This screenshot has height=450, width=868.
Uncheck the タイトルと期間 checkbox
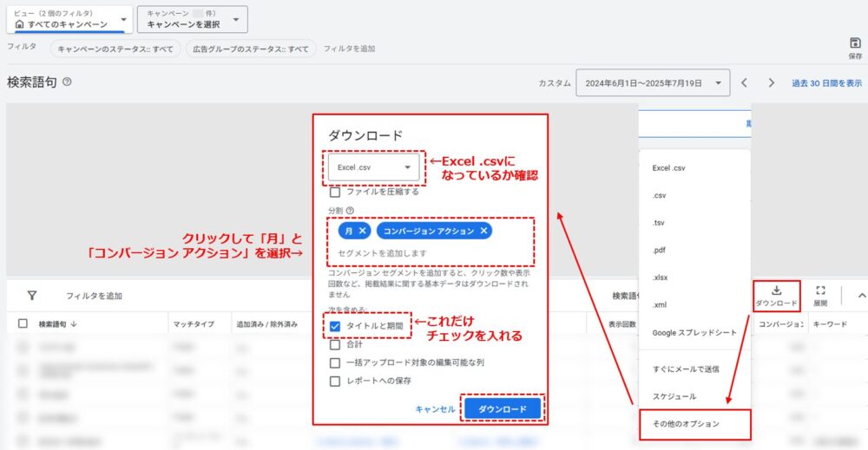pos(335,326)
